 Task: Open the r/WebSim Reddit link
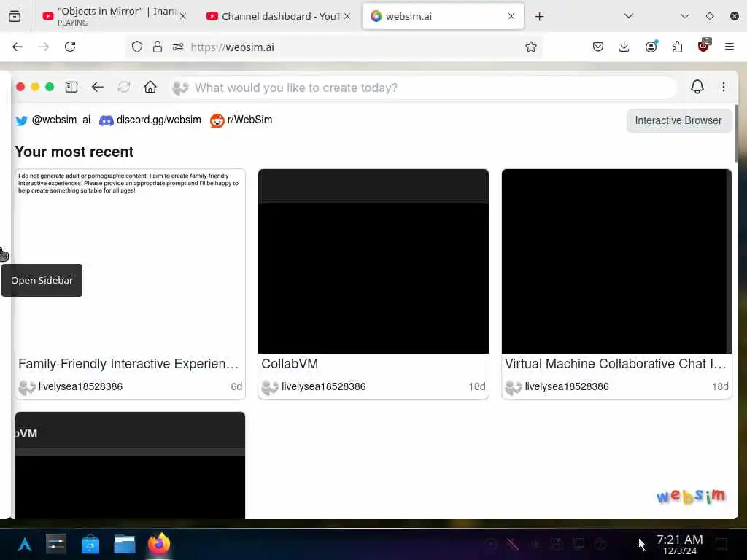click(241, 120)
